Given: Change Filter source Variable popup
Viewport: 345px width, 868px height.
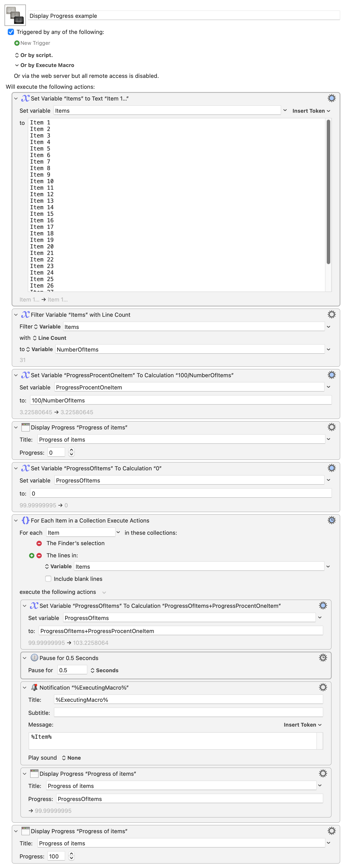Looking at the screenshot, I should 47,327.
